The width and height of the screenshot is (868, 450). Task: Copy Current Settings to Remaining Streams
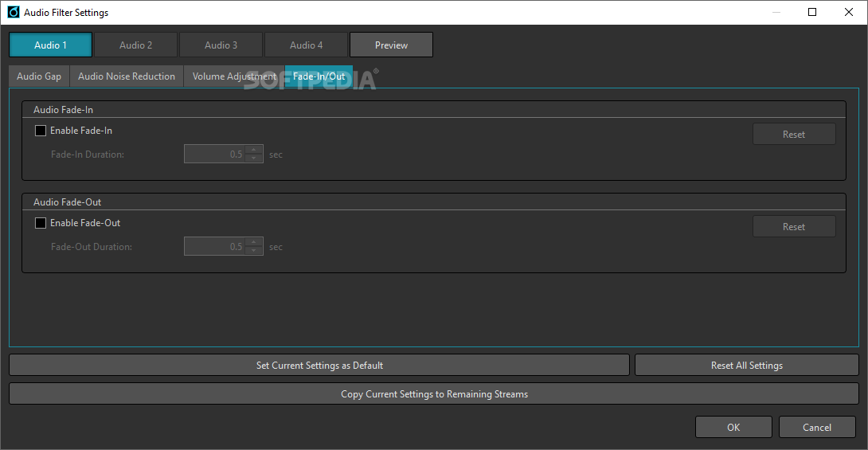point(434,394)
